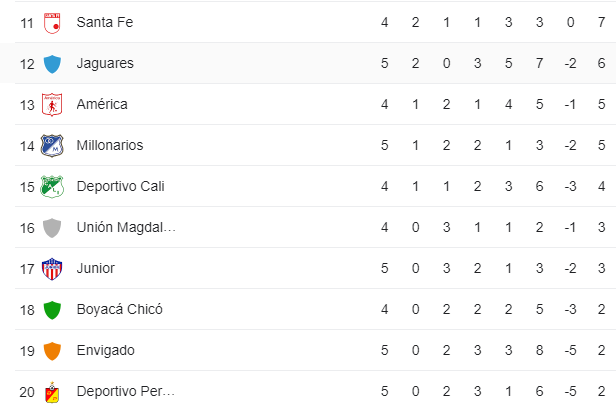Click the green Boyacá Chicó shield

(52, 310)
